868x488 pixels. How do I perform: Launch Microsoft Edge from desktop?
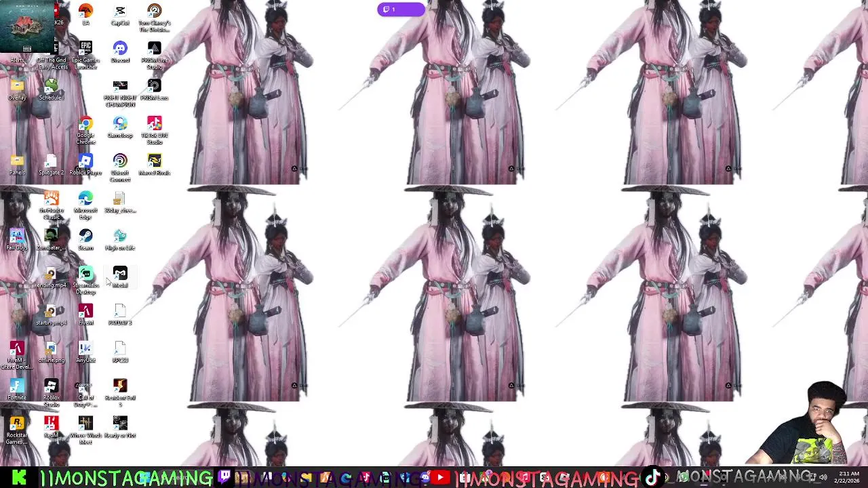point(85,205)
